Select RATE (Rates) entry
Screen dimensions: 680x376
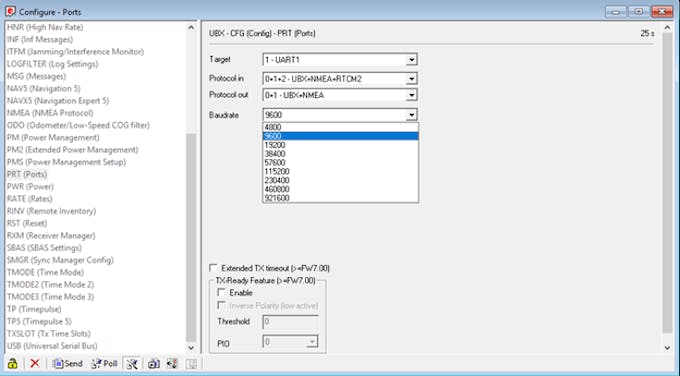pyautogui.click(x=29, y=199)
